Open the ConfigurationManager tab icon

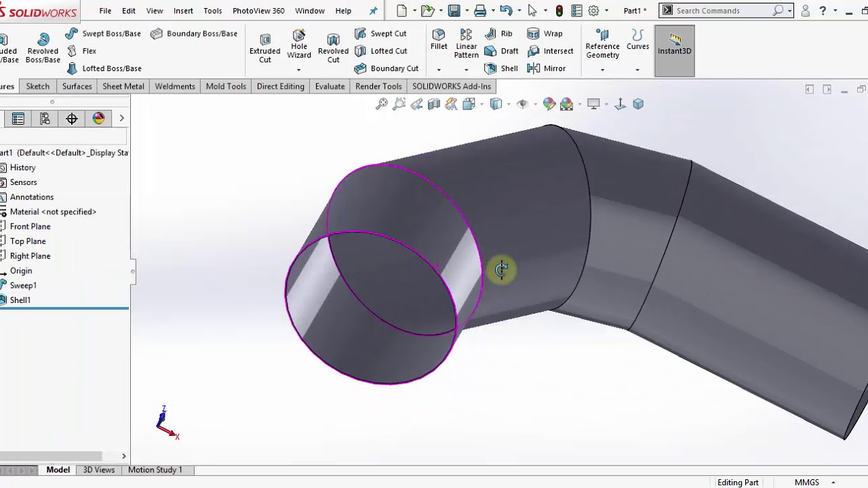pyautogui.click(x=45, y=119)
